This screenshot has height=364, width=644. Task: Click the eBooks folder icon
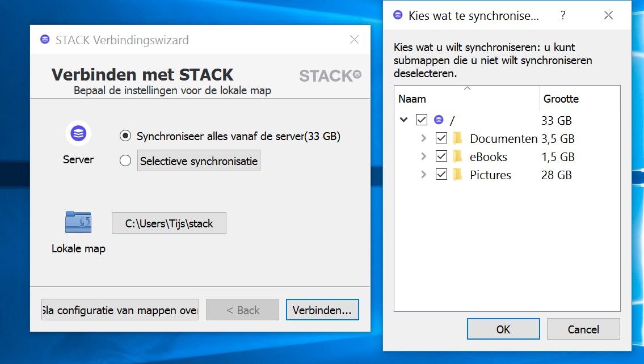point(458,156)
